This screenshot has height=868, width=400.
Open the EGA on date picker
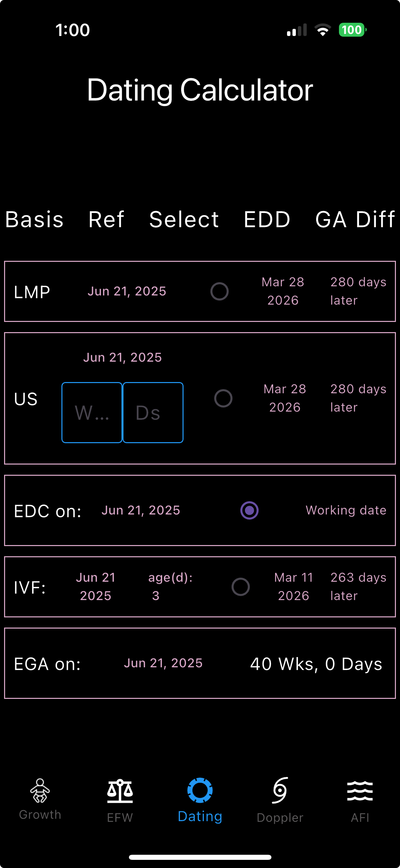point(163,663)
